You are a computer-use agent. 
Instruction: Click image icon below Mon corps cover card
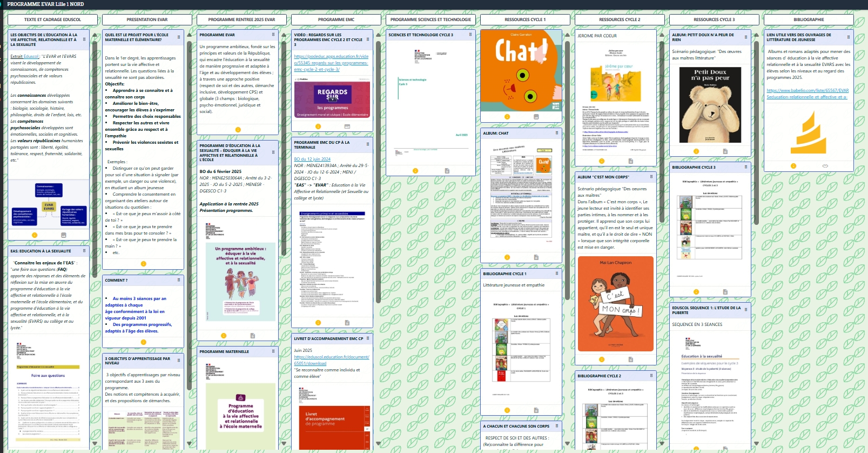click(x=631, y=359)
